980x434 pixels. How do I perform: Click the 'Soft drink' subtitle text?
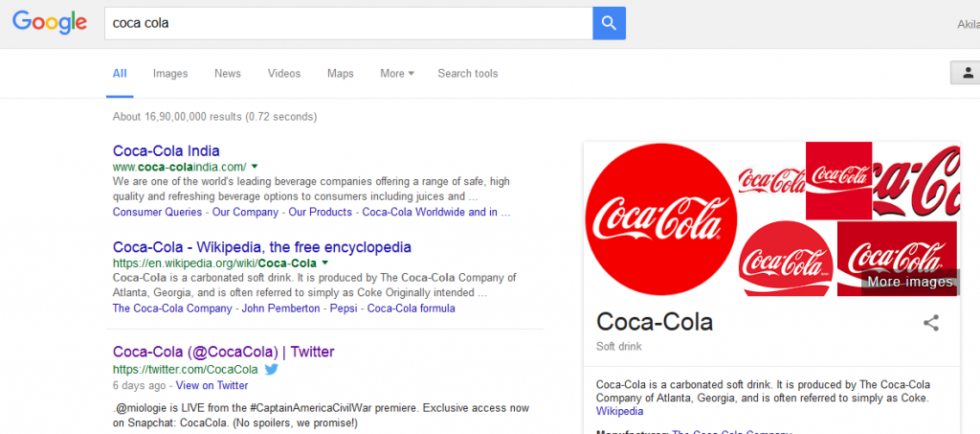(x=619, y=347)
